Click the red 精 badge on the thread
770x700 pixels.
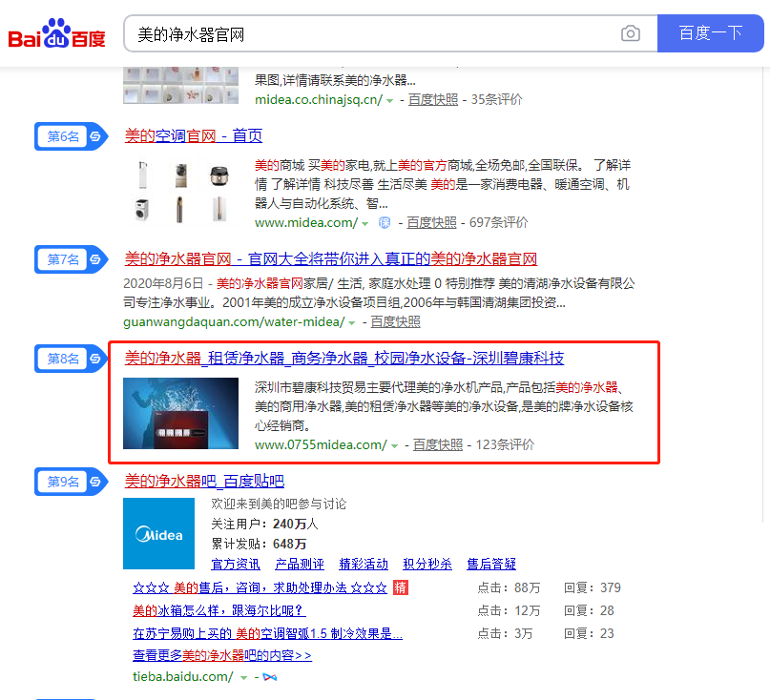[x=400, y=587]
